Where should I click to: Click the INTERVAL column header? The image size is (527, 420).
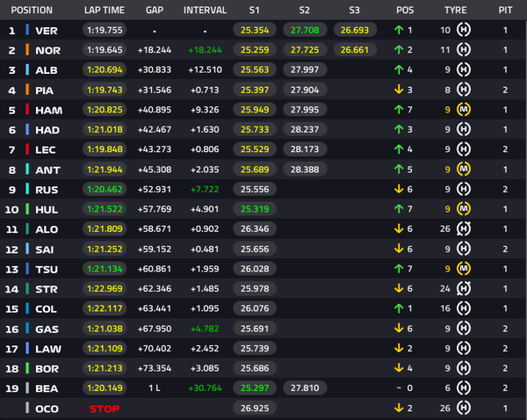[205, 10]
